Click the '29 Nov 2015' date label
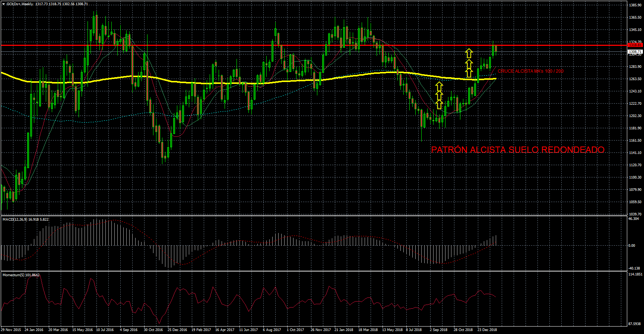Image resolution: width=644 pixels, height=334 pixels. pyautogui.click(x=11, y=330)
